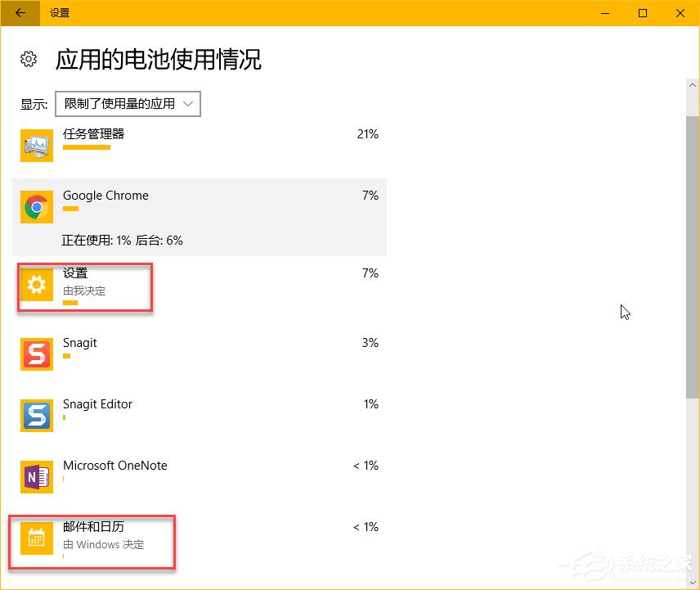Screen dimensions: 700x590
Task: Open the Snagit app icon
Action: click(x=36, y=354)
